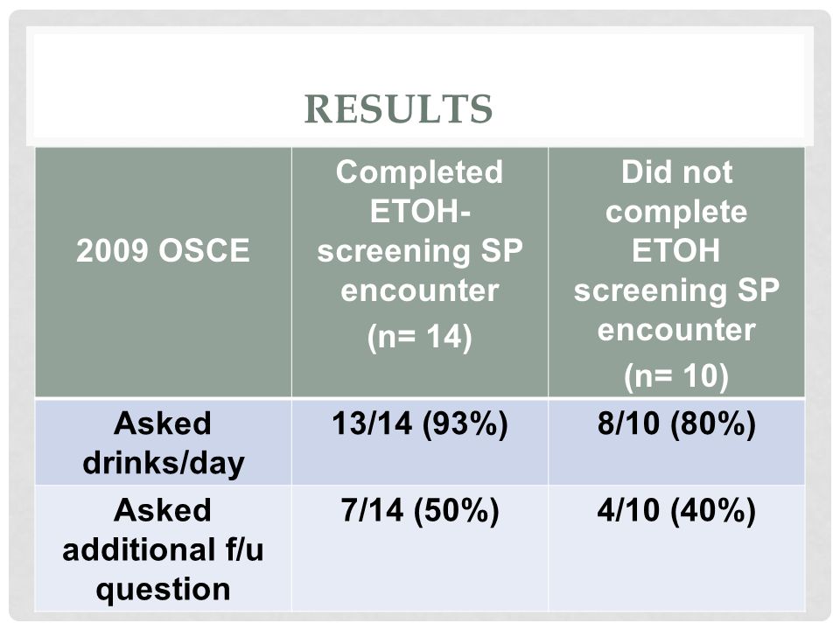Click the word drinks/day in the table
The width and height of the screenshot is (840, 630).
[x=164, y=463]
